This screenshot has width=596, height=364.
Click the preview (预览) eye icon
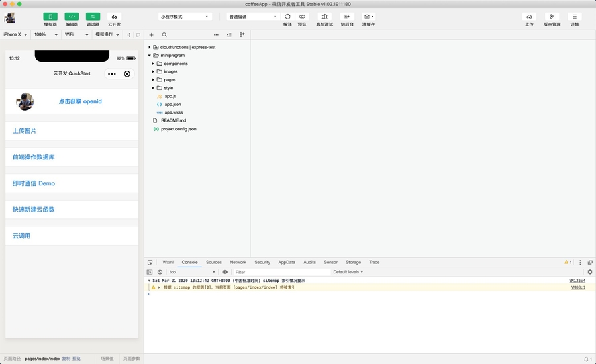pos(302,17)
